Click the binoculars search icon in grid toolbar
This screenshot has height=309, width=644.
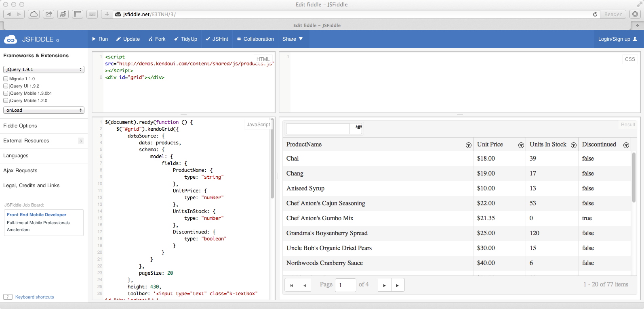358,127
